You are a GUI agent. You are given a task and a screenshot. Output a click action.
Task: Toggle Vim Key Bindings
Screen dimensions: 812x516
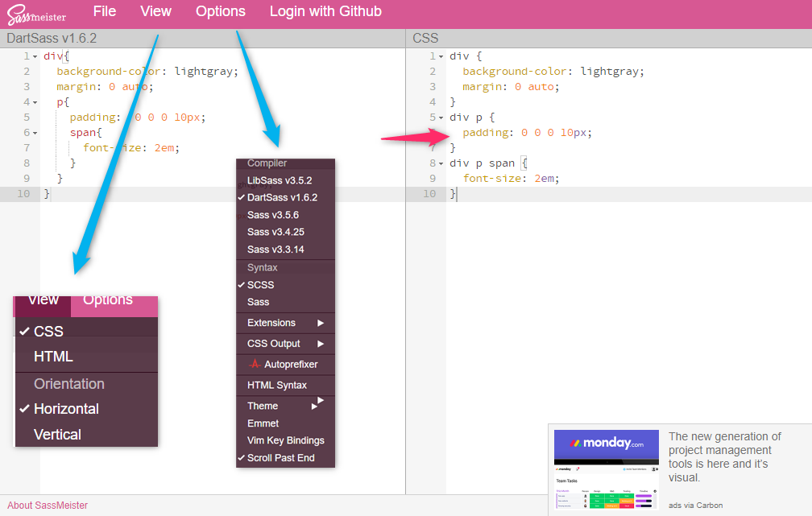[x=285, y=440]
